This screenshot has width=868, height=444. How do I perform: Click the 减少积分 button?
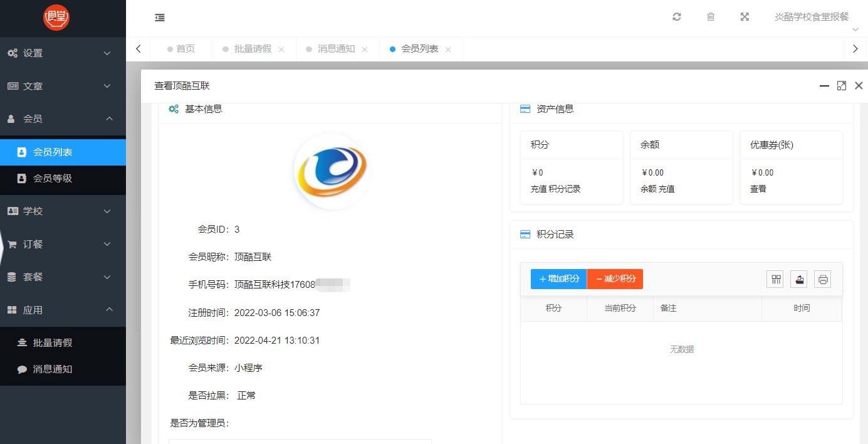tap(615, 279)
